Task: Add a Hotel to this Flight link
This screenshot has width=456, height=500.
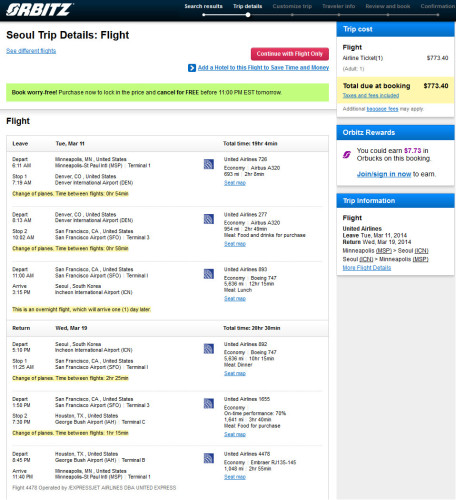Action: [263, 68]
